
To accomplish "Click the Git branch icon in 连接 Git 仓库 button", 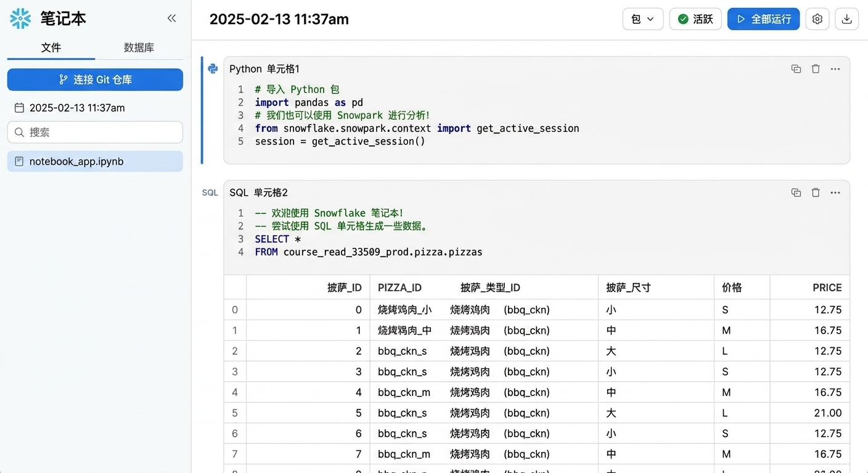I will click(63, 79).
